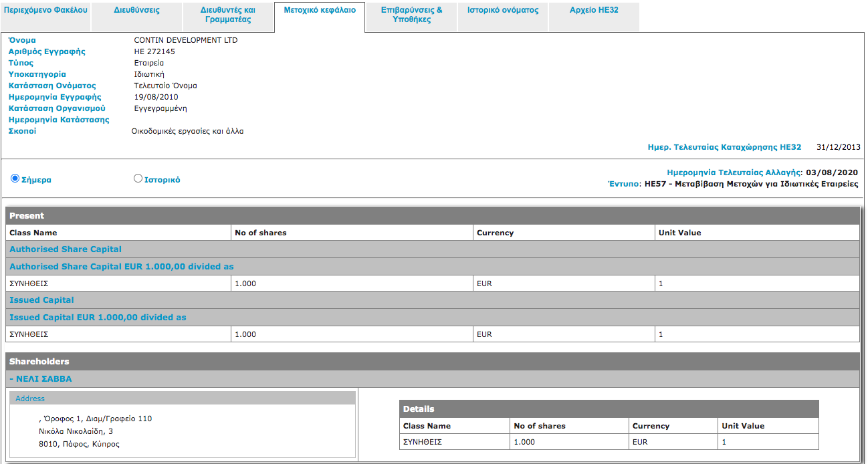Go to Επιβαρύνσεις & Υποθήκες tab
Image resolution: width=868 pixels, height=464 pixels.
click(x=411, y=15)
